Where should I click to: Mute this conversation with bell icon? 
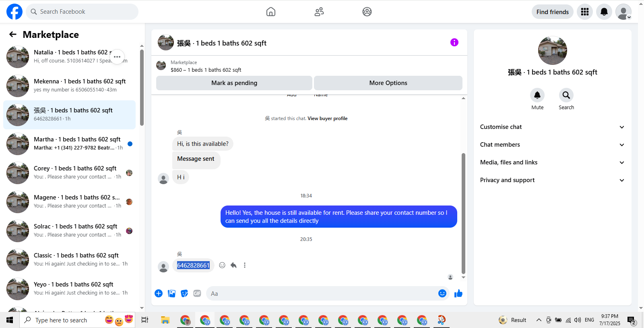click(x=537, y=95)
